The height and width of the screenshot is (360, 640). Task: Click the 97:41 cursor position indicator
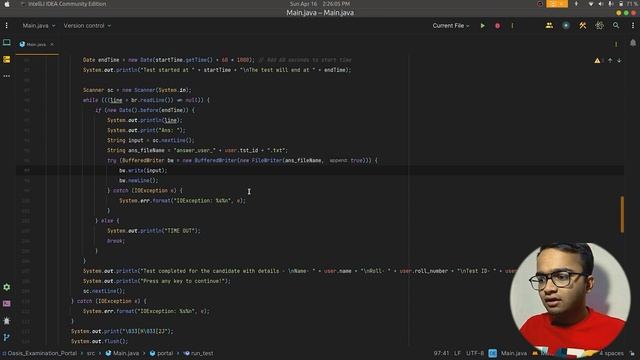[x=441, y=353]
